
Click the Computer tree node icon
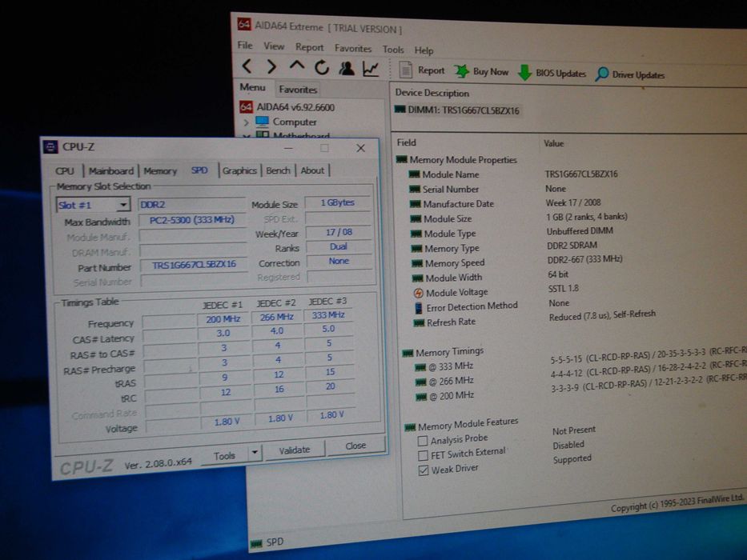click(262, 122)
